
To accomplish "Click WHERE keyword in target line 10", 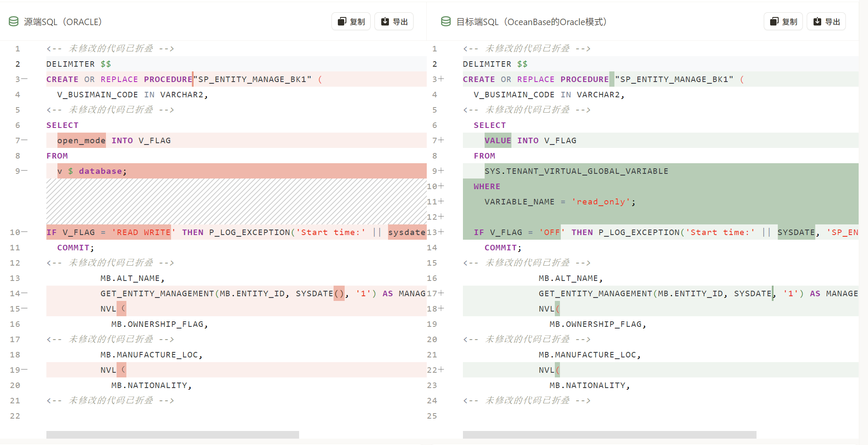I will pyautogui.click(x=487, y=186).
